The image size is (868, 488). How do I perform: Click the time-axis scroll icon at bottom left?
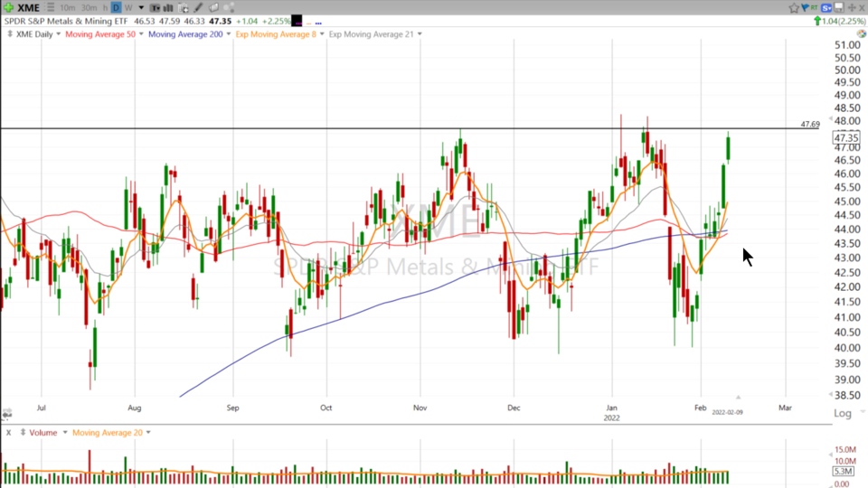tap(6, 413)
